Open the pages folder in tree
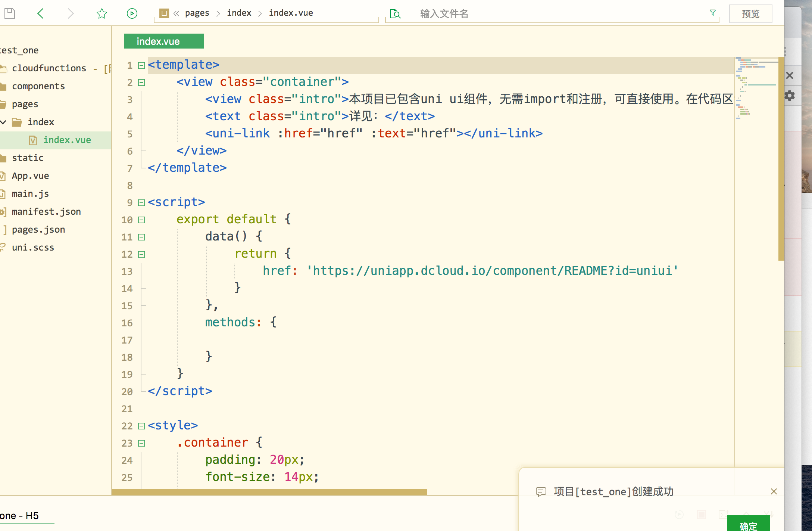 pos(25,104)
